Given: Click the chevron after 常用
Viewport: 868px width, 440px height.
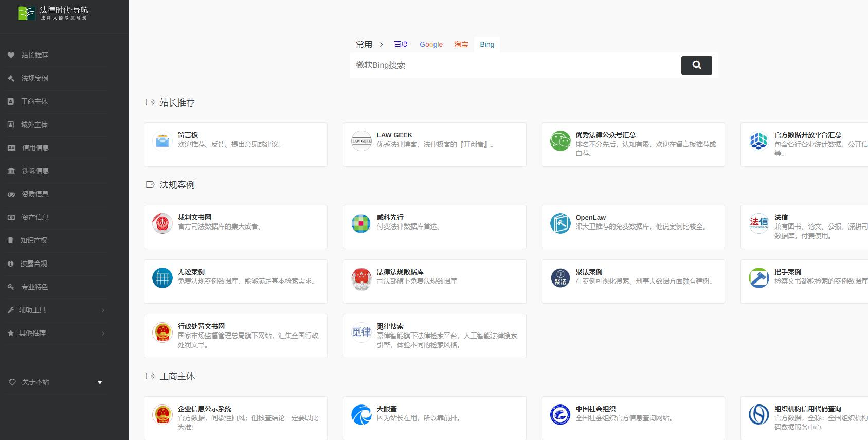Looking at the screenshot, I should tap(381, 45).
